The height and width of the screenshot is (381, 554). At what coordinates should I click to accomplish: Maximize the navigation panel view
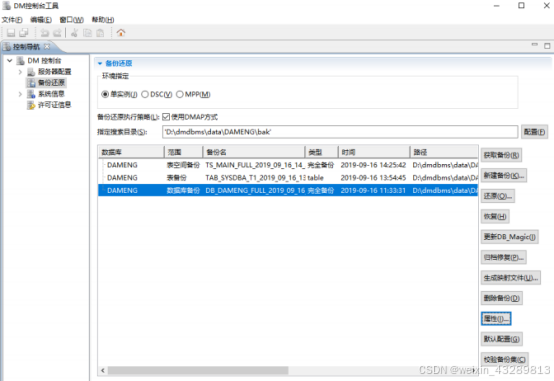(547, 46)
